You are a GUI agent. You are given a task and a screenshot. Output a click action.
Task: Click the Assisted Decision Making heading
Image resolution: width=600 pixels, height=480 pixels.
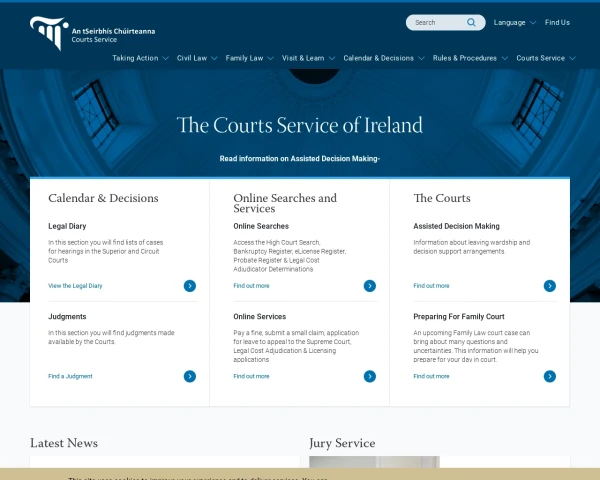(x=456, y=226)
